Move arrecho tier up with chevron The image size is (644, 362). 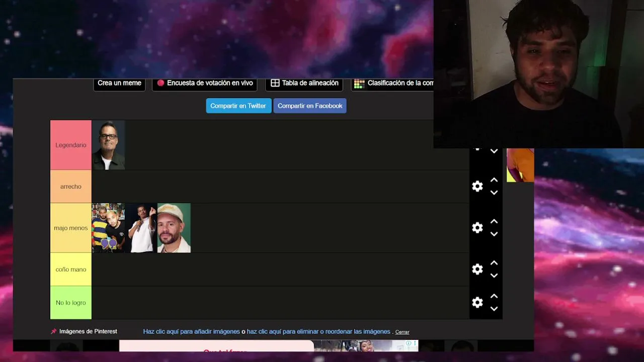494,180
